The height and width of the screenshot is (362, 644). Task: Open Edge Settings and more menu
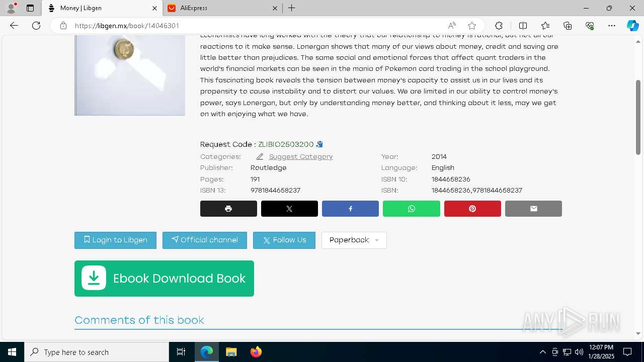point(612,26)
